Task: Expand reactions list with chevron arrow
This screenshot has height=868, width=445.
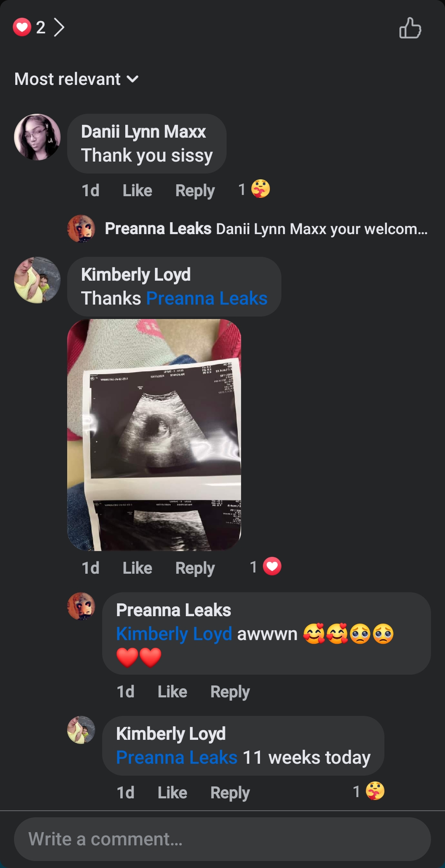Action: point(59,28)
